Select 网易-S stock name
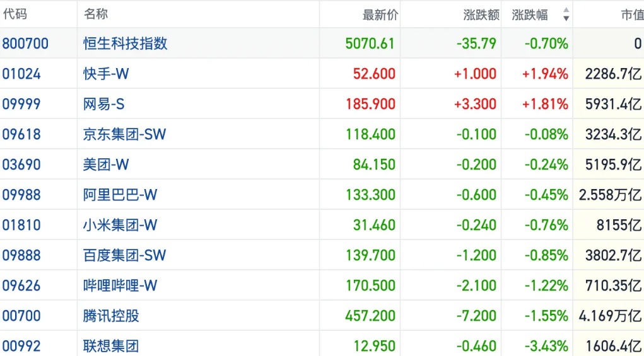The width and height of the screenshot is (644, 356). pos(104,104)
